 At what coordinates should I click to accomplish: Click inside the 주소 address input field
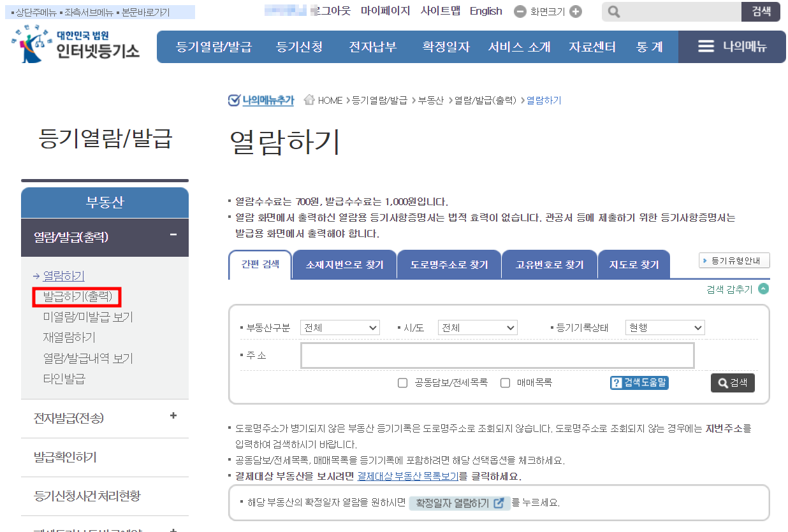coord(497,355)
